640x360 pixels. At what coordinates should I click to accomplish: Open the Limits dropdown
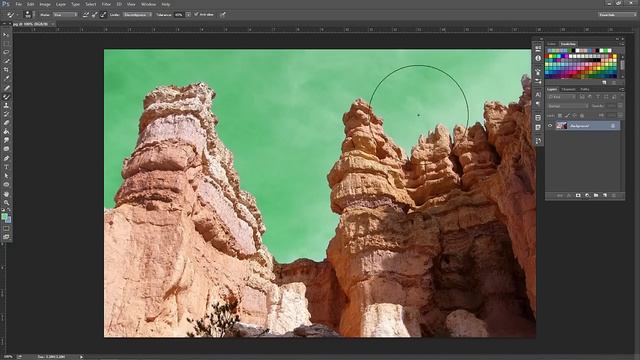pyautogui.click(x=137, y=15)
